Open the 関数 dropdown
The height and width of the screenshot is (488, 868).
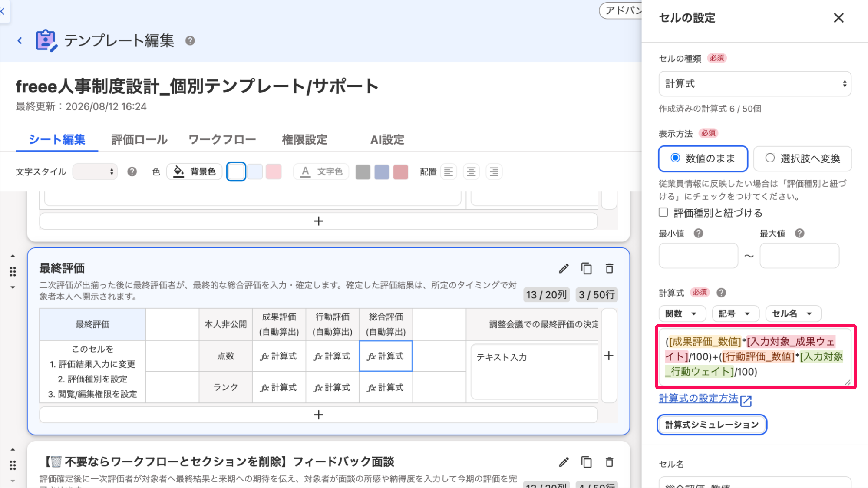682,314
